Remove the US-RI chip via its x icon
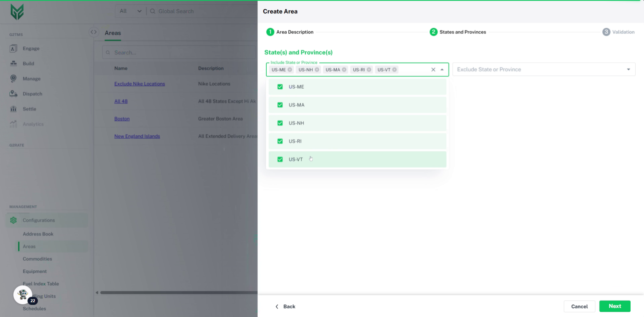 pos(369,70)
